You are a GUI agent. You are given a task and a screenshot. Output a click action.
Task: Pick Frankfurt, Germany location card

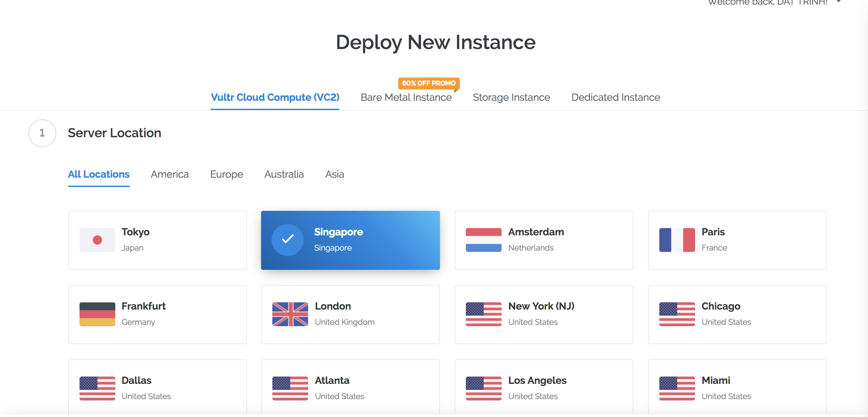[x=157, y=314]
